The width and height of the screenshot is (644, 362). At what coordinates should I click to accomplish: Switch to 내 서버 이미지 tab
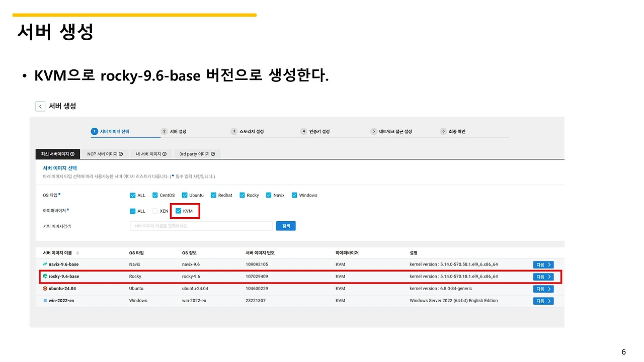(x=151, y=154)
